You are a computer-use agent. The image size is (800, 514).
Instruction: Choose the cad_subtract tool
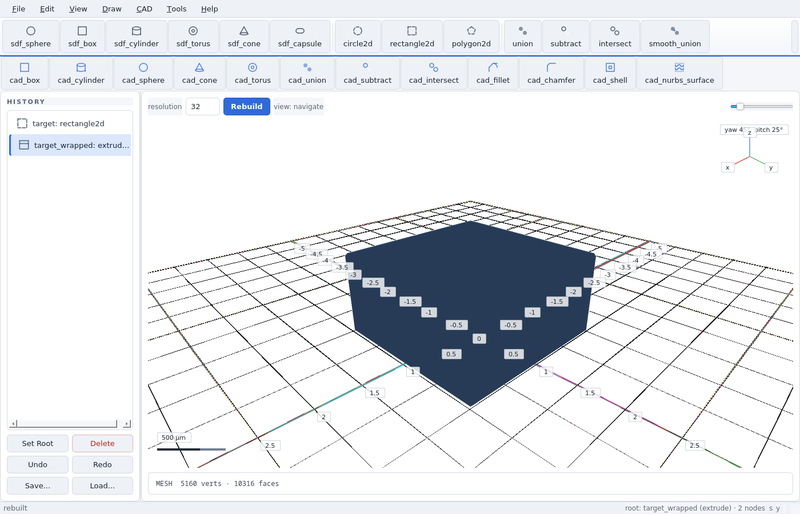(x=367, y=74)
